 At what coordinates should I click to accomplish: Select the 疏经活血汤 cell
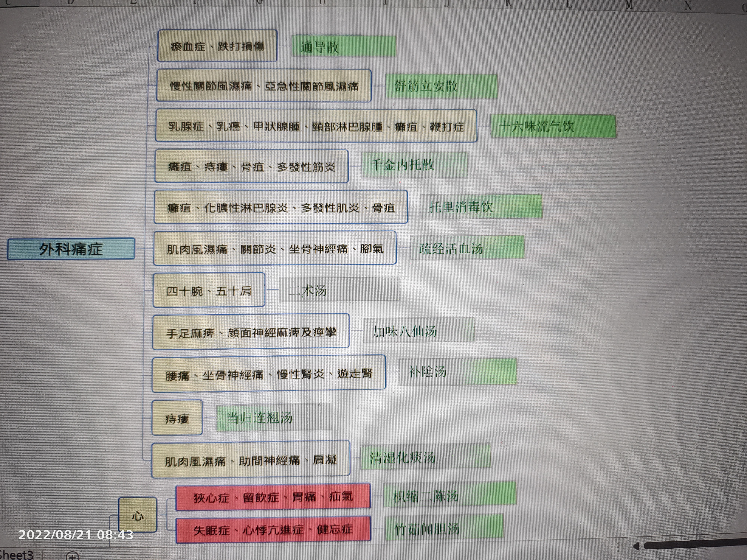[x=467, y=248]
